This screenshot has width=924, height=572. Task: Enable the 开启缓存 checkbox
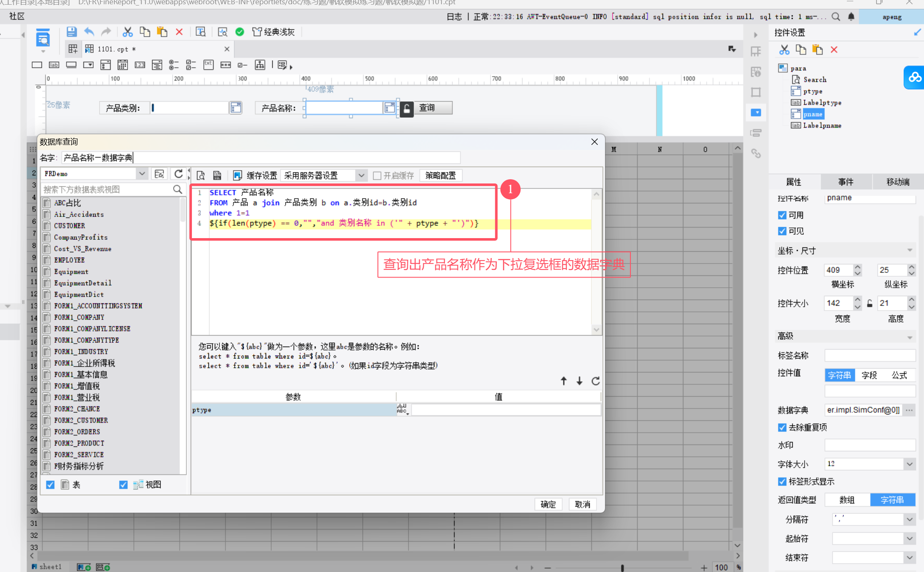[x=377, y=175]
